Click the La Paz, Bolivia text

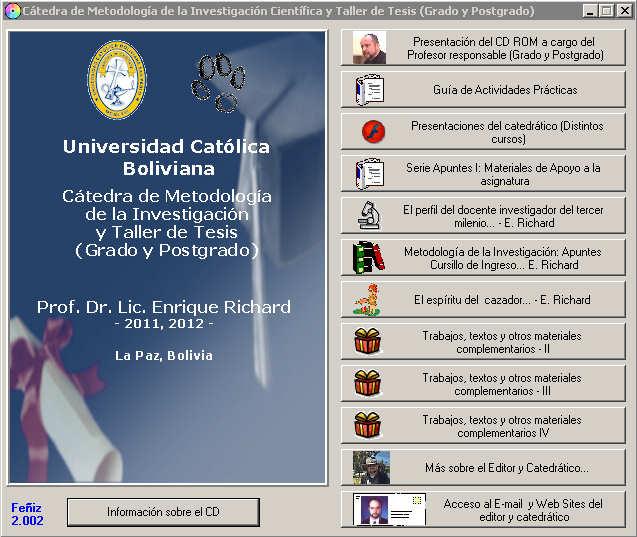(164, 355)
